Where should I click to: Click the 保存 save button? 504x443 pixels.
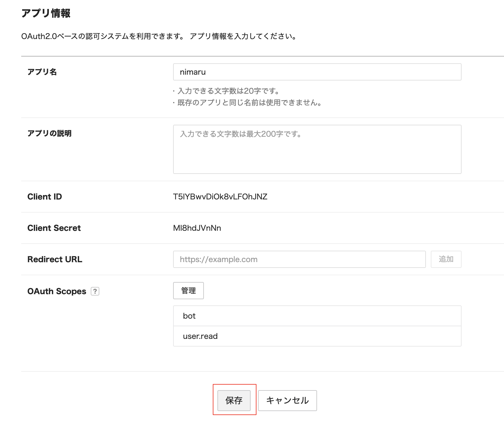click(234, 400)
